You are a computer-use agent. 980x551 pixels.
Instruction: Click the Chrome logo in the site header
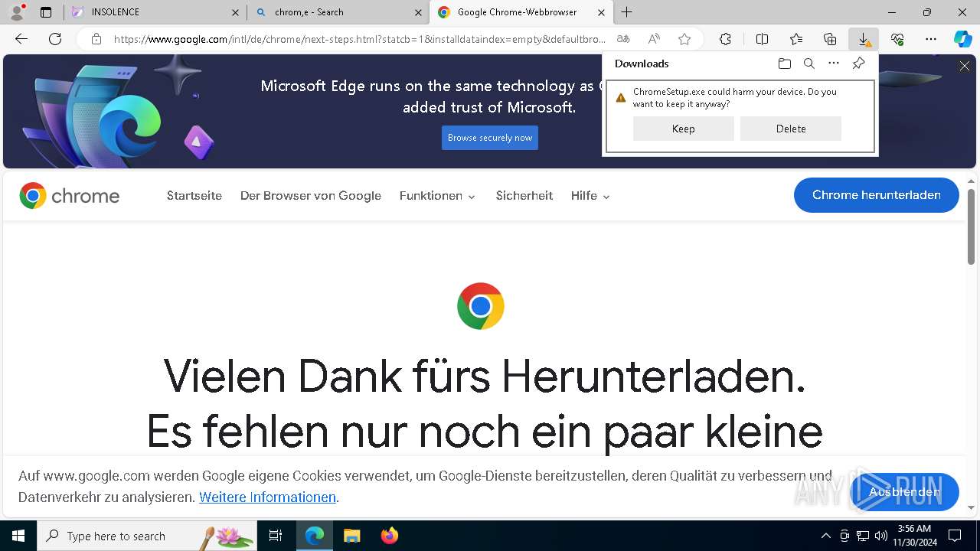pos(70,196)
